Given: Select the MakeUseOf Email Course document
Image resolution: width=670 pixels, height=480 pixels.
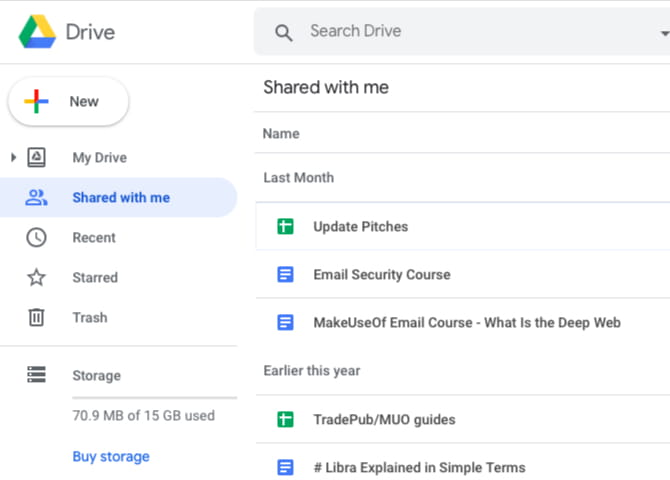Looking at the screenshot, I should pyautogui.click(x=466, y=323).
